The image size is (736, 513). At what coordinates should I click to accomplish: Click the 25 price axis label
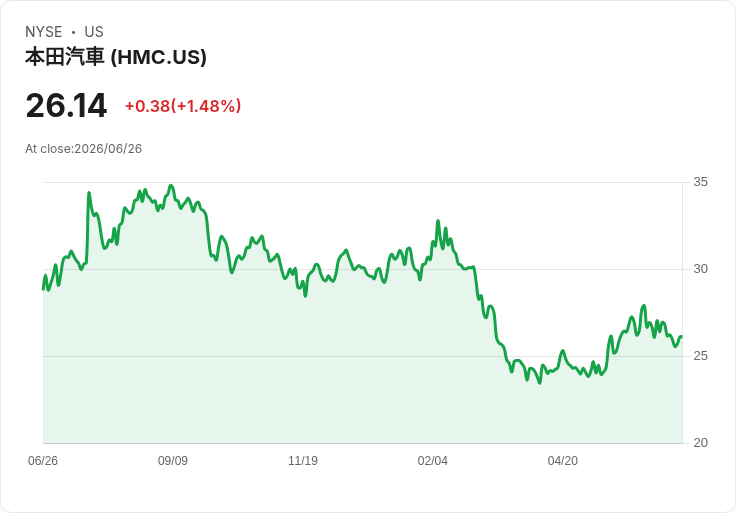point(700,356)
